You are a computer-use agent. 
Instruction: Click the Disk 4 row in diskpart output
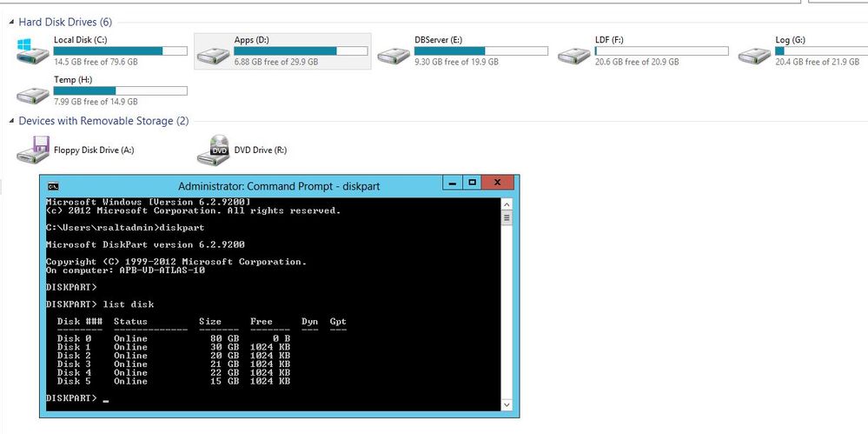(174, 372)
